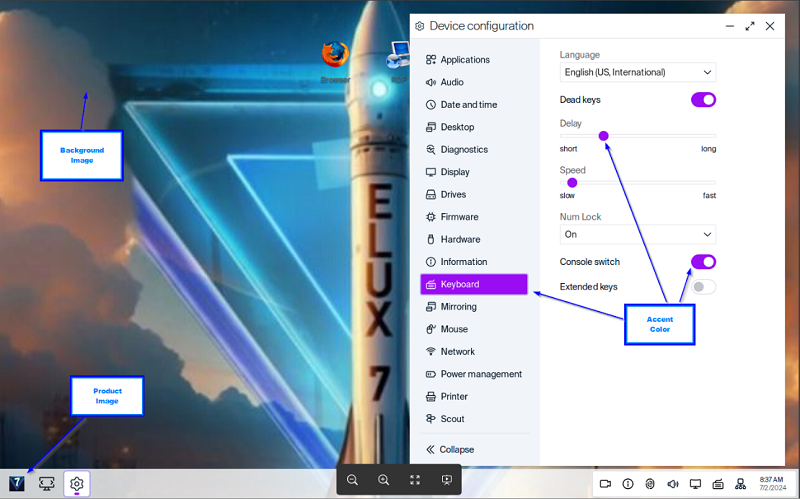This screenshot has width=800, height=499.
Task: Click the network tray icon
Action: tap(740, 484)
